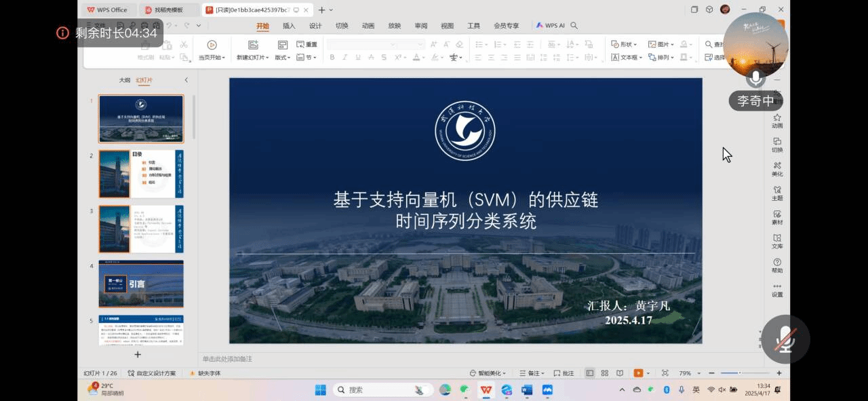Click the 自定义设计方案 custom design button
The image size is (868, 401).
coord(151,373)
